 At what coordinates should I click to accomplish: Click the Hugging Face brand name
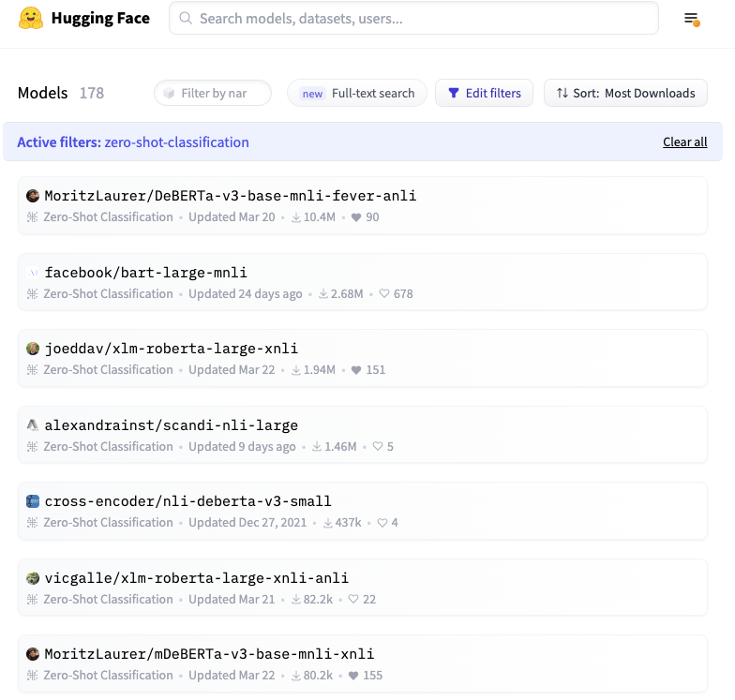click(100, 19)
